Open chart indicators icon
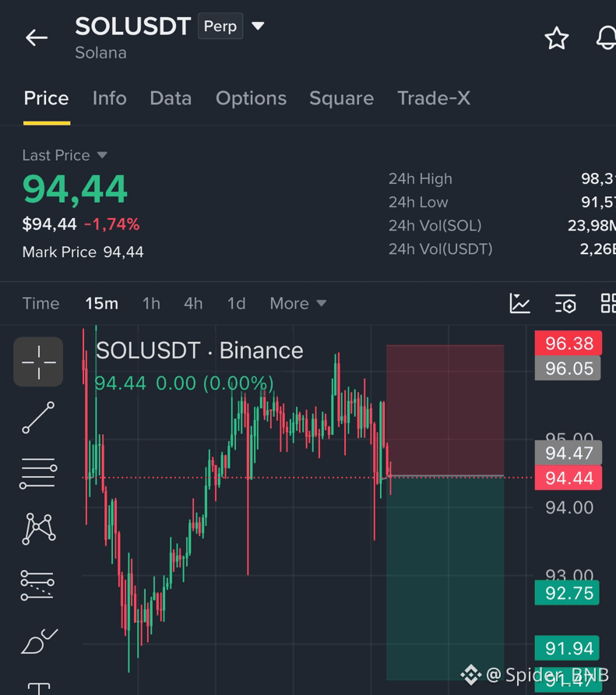The image size is (616, 695). [x=519, y=303]
